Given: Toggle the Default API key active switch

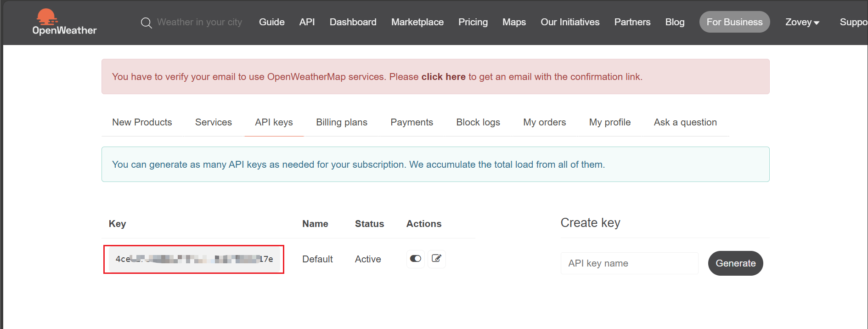Looking at the screenshot, I should coord(416,259).
